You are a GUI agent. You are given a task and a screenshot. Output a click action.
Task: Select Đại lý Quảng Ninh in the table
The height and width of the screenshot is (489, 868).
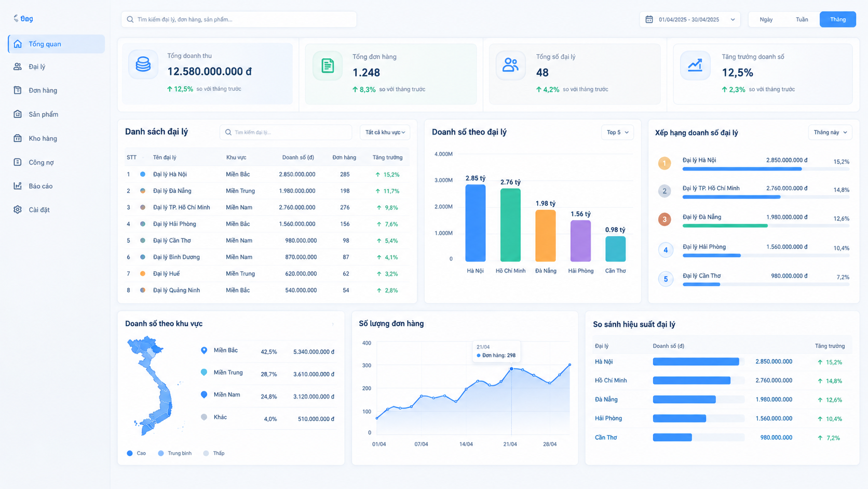tap(177, 290)
